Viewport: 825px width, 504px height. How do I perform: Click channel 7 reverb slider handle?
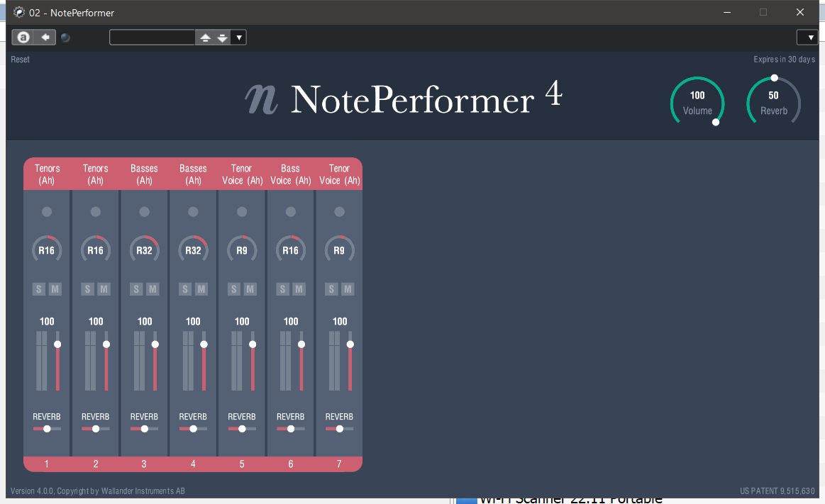click(339, 429)
